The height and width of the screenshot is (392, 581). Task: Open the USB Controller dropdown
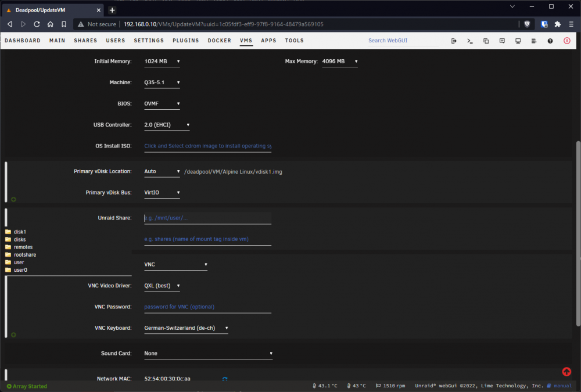(x=167, y=125)
